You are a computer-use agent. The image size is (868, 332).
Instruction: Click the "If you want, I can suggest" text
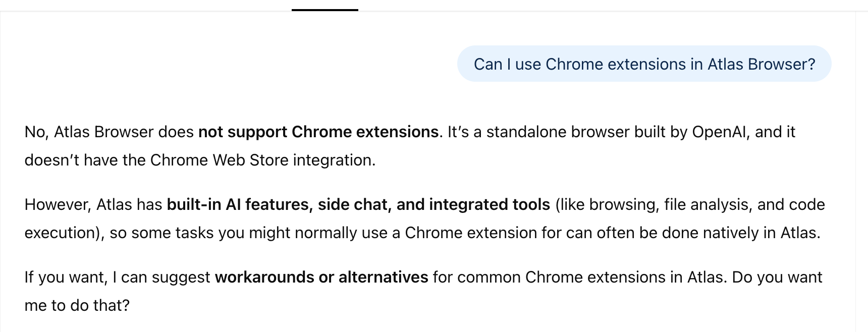tap(117, 277)
